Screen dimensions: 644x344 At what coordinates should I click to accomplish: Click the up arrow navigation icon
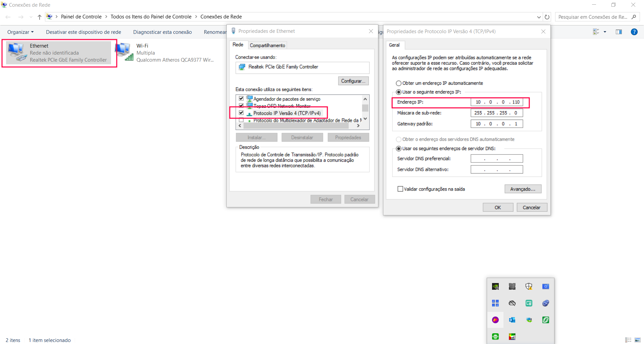click(x=40, y=17)
